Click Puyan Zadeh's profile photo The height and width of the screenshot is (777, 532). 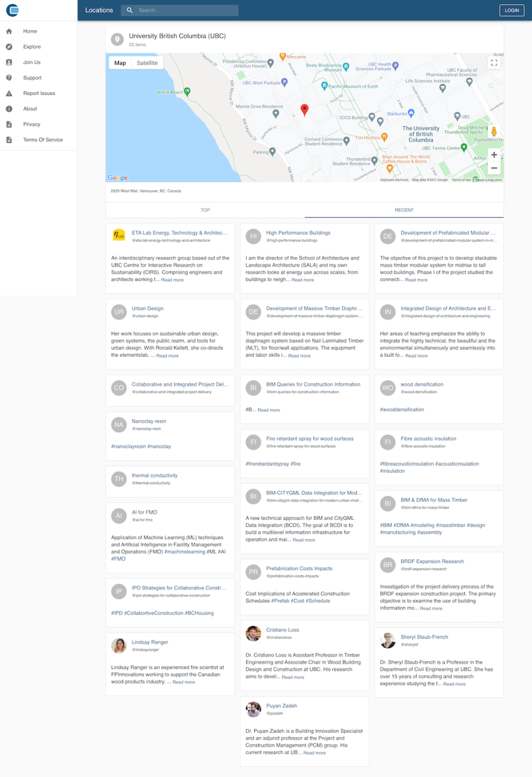pyautogui.click(x=253, y=709)
